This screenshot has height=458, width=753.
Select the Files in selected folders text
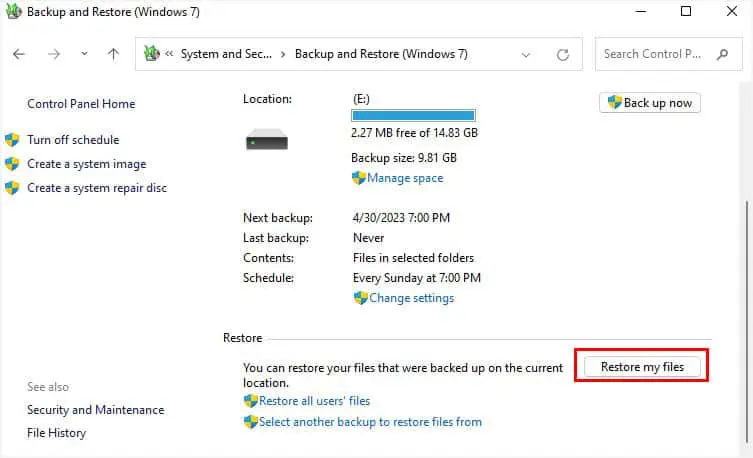click(413, 258)
